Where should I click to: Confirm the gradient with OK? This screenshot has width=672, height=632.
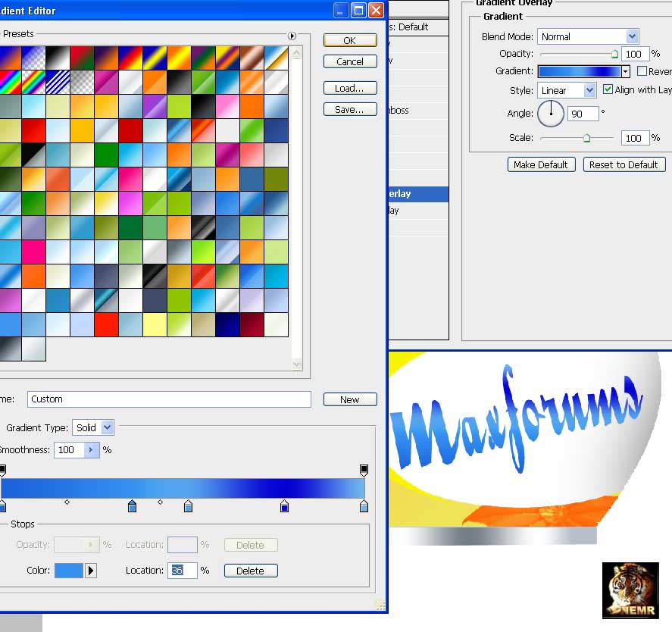[x=350, y=40]
